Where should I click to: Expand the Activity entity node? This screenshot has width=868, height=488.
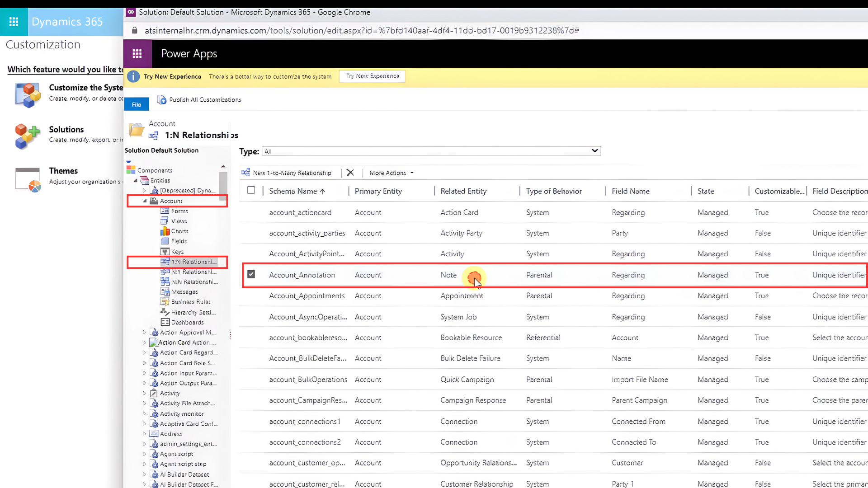coord(144,393)
